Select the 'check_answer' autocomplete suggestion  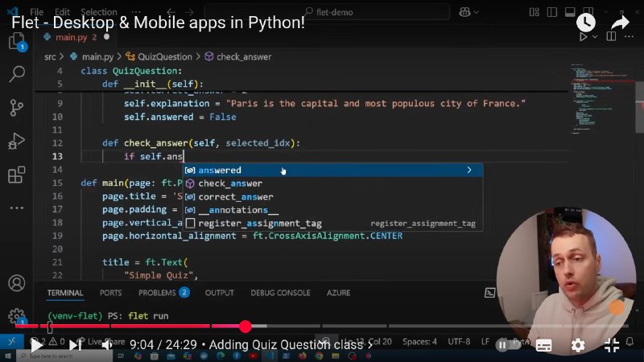[x=332, y=183]
